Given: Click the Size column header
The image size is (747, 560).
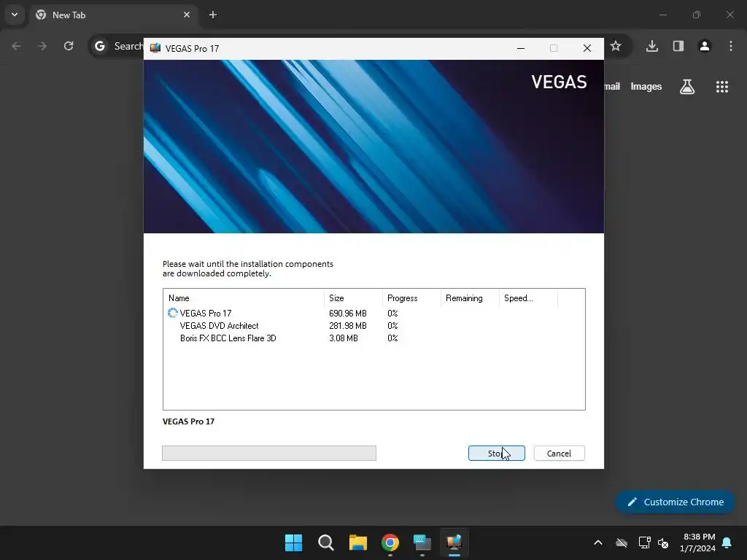Looking at the screenshot, I should 353,298.
